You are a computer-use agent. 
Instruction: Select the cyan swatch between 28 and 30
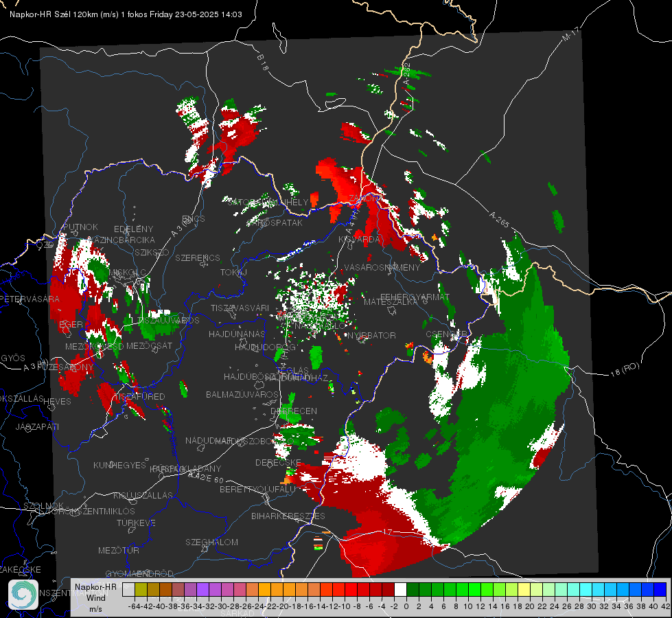click(586, 589)
